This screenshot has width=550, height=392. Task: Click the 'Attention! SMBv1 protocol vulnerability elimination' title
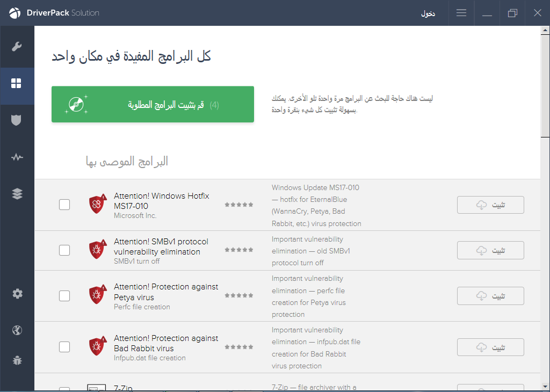coord(161,246)
